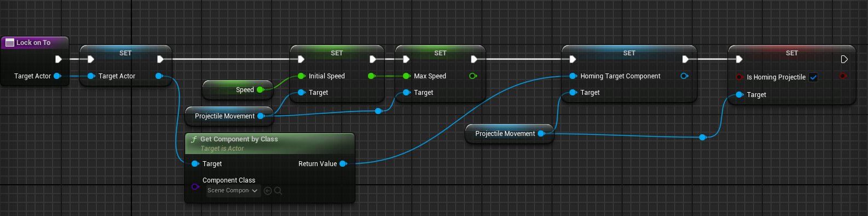Viewport: 868px width, 216px height.
Task: Select Projectile Movement node below Homing Target SET
Action: click(509, 134)
